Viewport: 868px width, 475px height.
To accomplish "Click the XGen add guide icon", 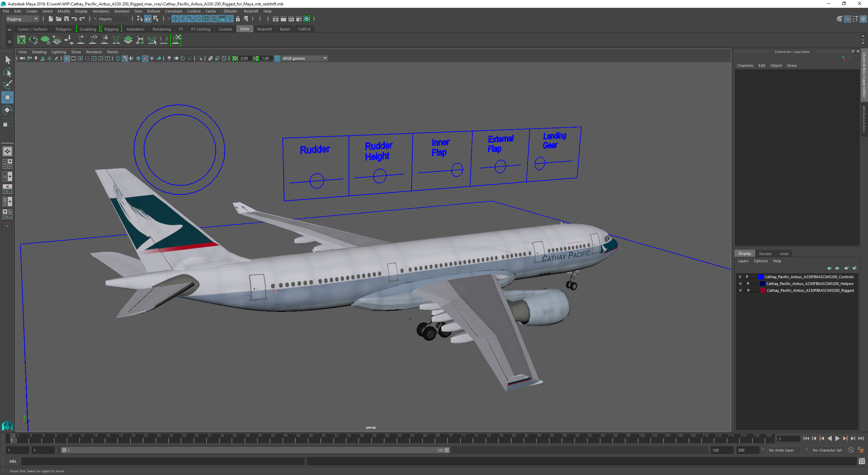I will [81, 40].
